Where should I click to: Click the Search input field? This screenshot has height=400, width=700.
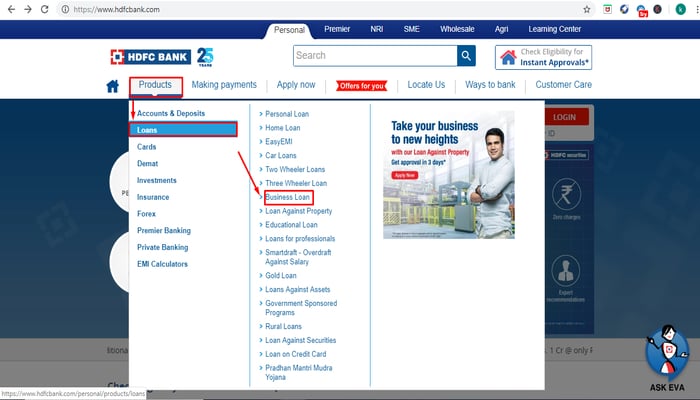coord(375,55)
